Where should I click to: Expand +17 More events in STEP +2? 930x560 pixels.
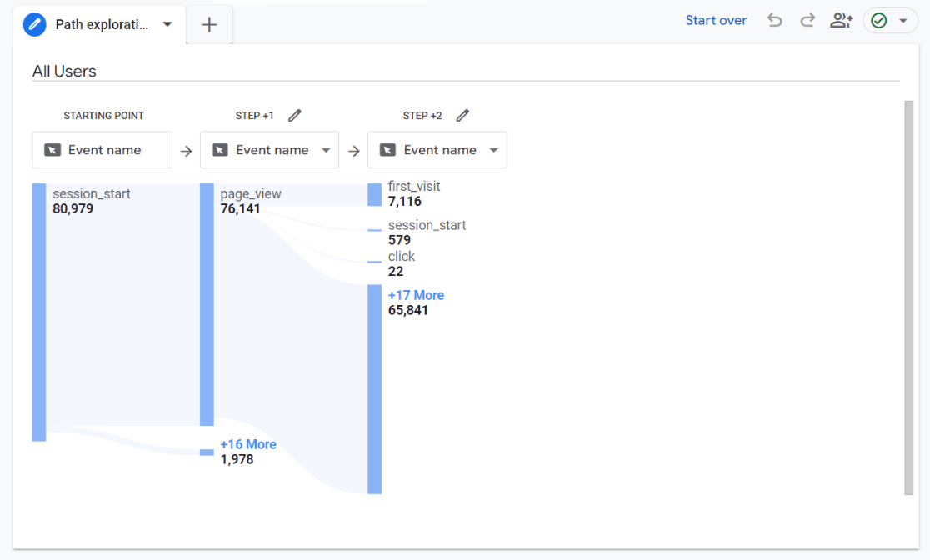(416, 295)
